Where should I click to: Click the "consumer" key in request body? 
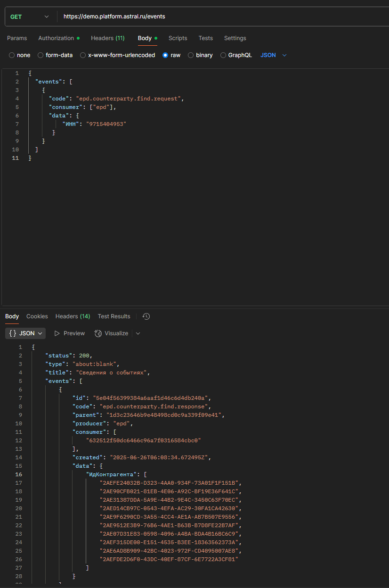pos(65,107)
